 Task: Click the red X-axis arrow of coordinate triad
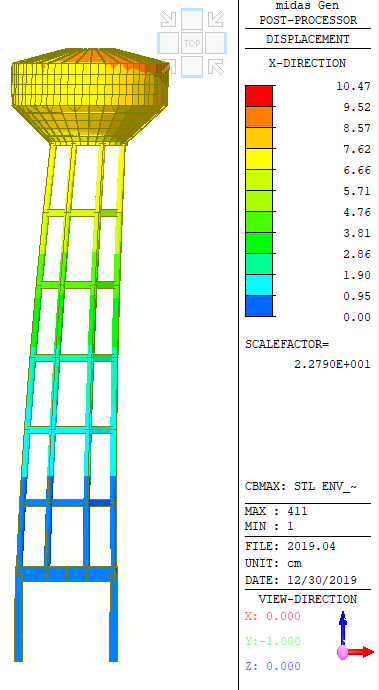coord(362,652)
